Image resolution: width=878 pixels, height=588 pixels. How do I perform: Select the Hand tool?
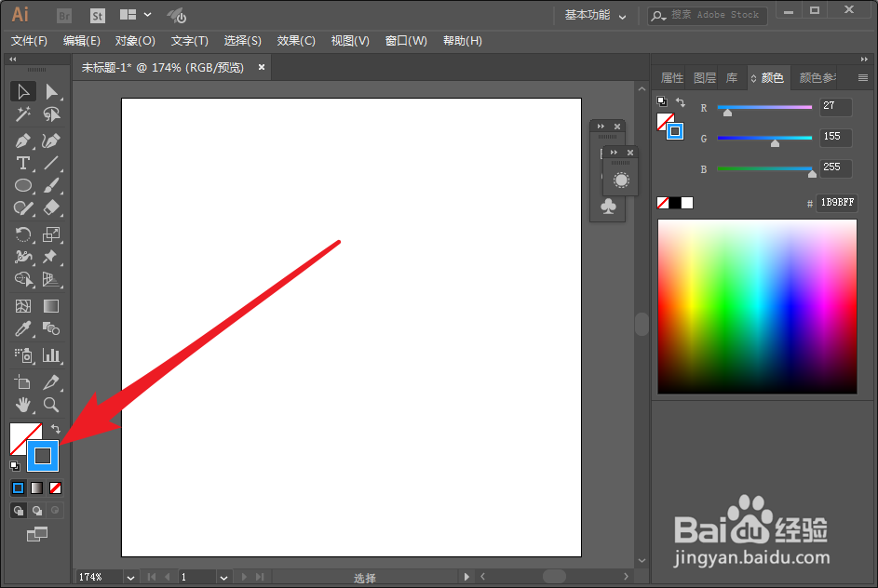23,405
